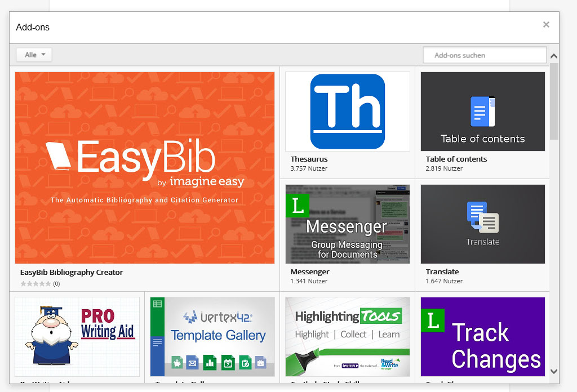The height and width of the screenshot is (392, 577).
Task: Open the EasyBib banner image
Action: [145, 168]
